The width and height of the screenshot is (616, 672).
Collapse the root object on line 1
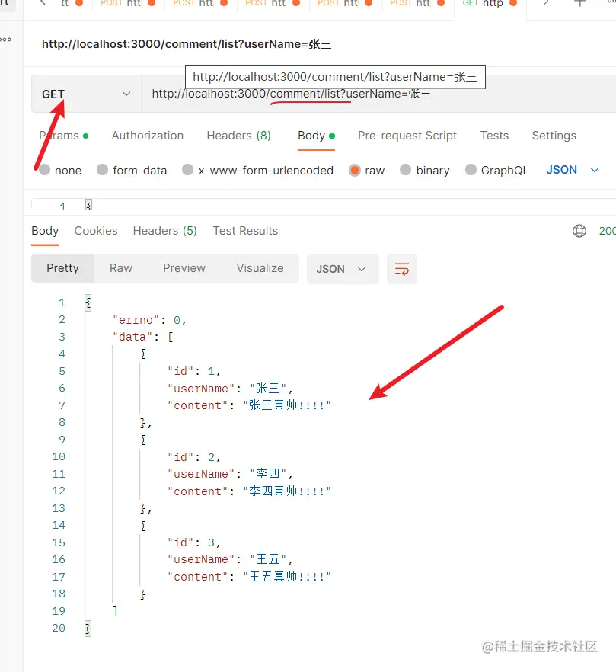[88, 302]
